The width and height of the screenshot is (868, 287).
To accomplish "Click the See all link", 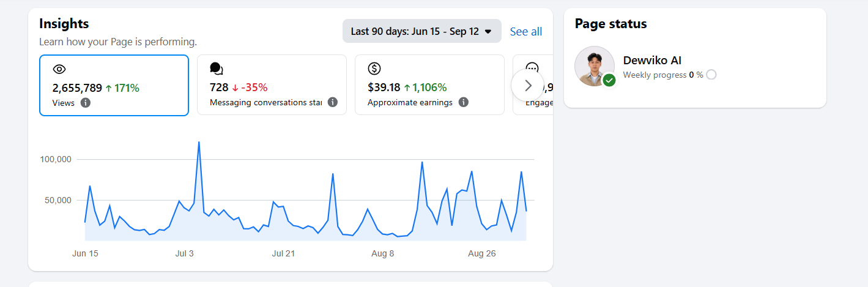I will (526, 31).
